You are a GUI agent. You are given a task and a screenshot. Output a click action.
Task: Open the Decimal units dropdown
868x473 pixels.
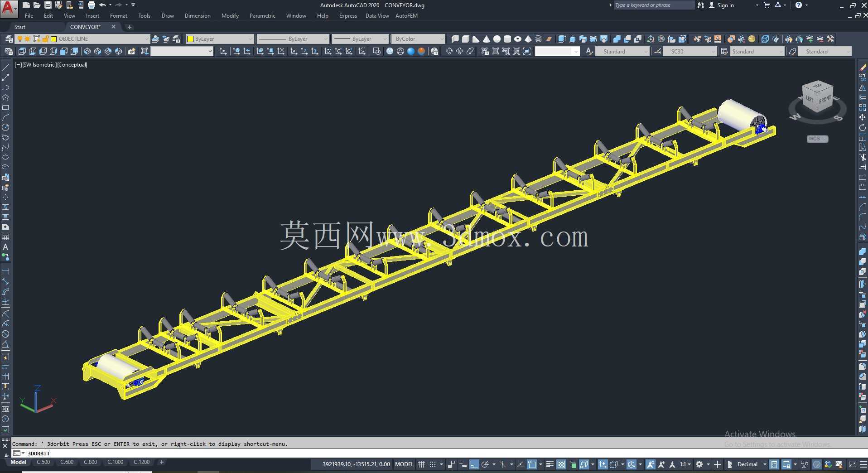pyautogui.click(x=752, y=464)
